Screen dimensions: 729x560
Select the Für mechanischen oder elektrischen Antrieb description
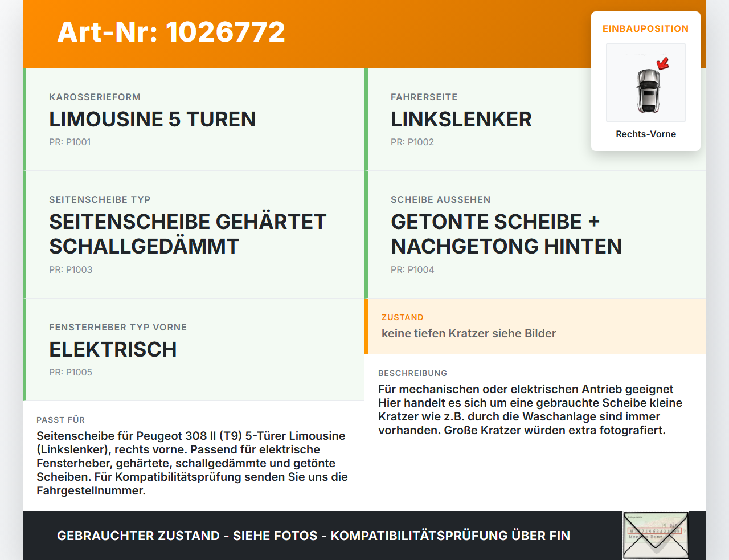pyautogui.click(x=530, y=410)
